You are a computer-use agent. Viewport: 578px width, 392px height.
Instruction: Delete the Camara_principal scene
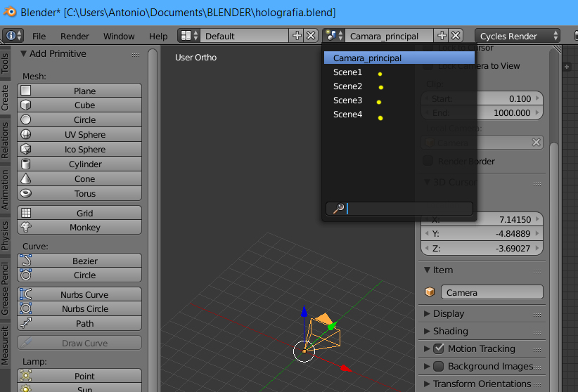[456, 36]
